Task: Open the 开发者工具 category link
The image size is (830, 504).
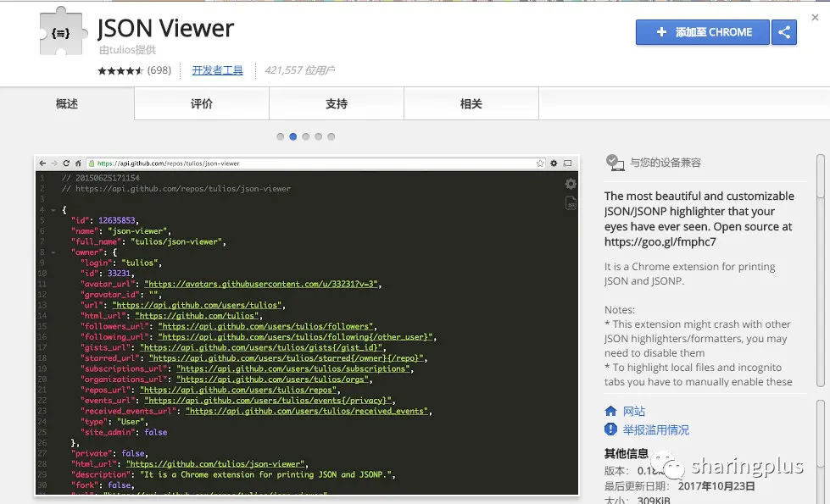Action: pos(217,70)
